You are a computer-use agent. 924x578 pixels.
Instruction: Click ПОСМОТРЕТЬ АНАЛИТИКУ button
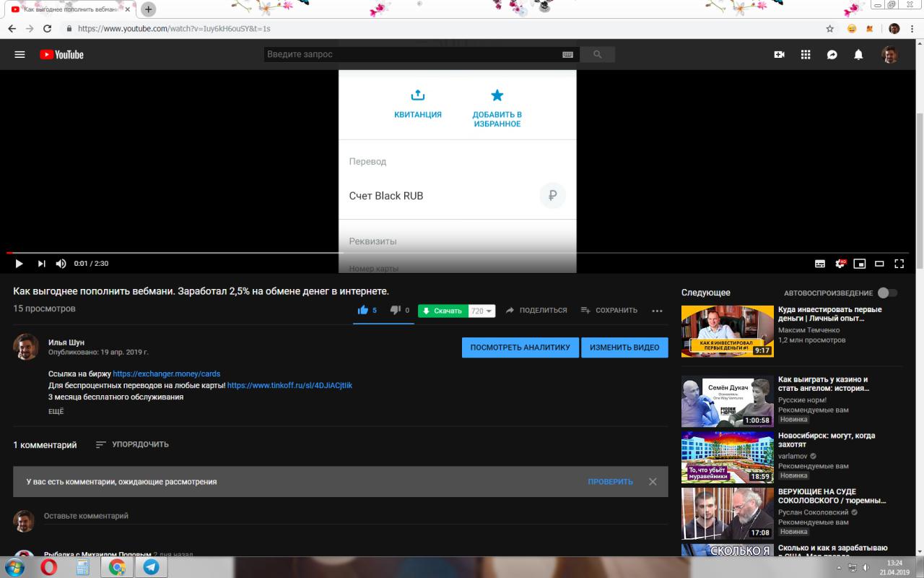click(x=520, y=348)
